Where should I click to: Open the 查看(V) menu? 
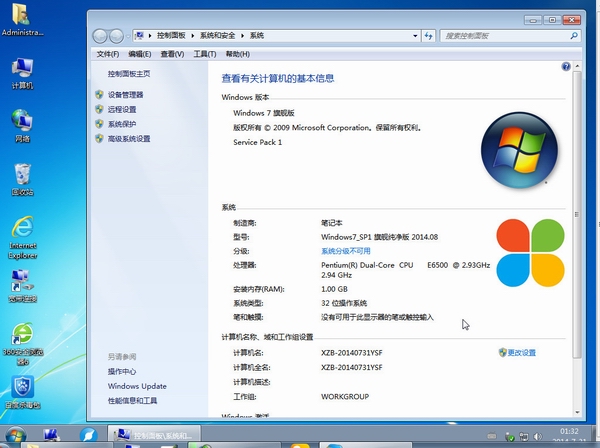pos(172,54)
